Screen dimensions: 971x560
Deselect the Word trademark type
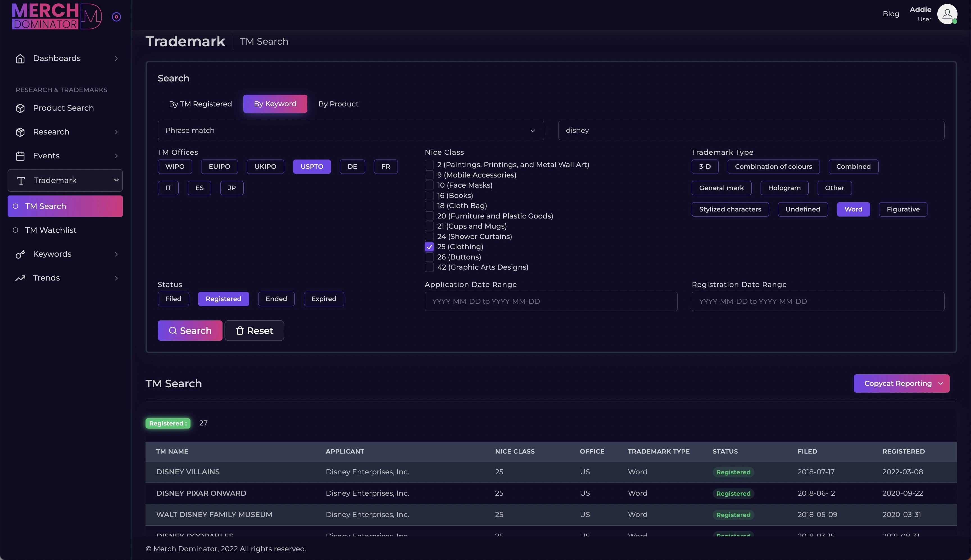click(853, 209)
